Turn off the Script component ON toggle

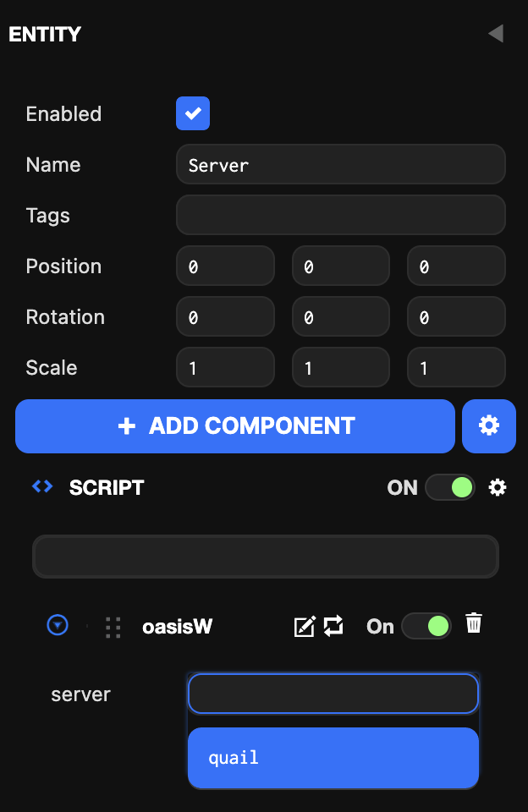[x=450, y=487]
